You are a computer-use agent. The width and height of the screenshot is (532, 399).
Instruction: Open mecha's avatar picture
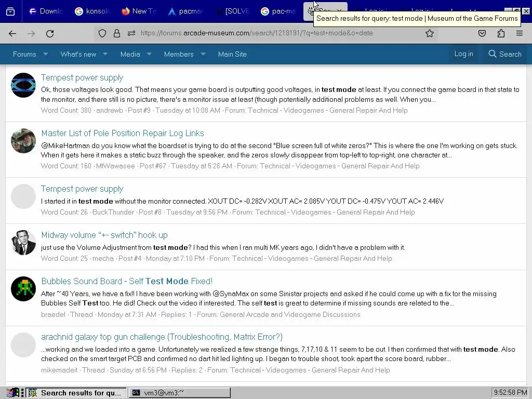pyautogui.click(x=23, y=243)
